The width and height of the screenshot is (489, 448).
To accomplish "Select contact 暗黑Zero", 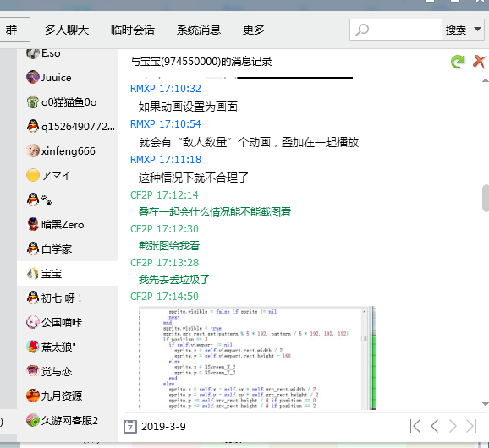I will pos(68,225).
